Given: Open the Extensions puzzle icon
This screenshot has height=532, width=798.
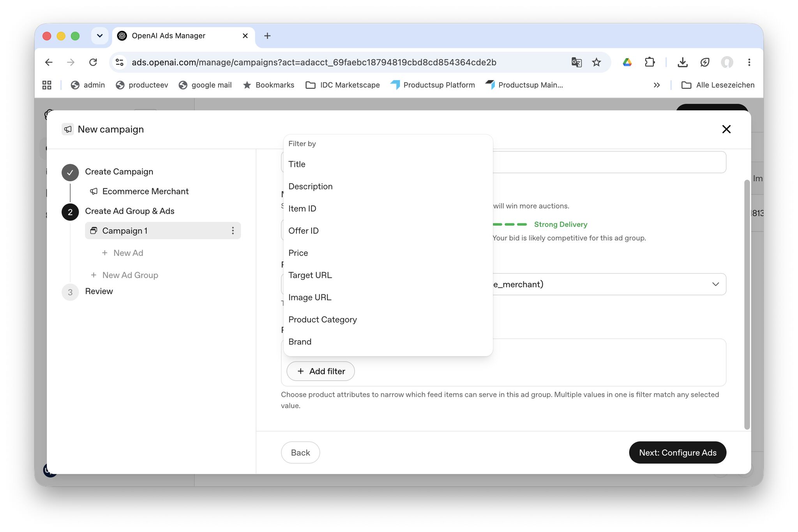Looking at the screenshot, I should [650, 62].
